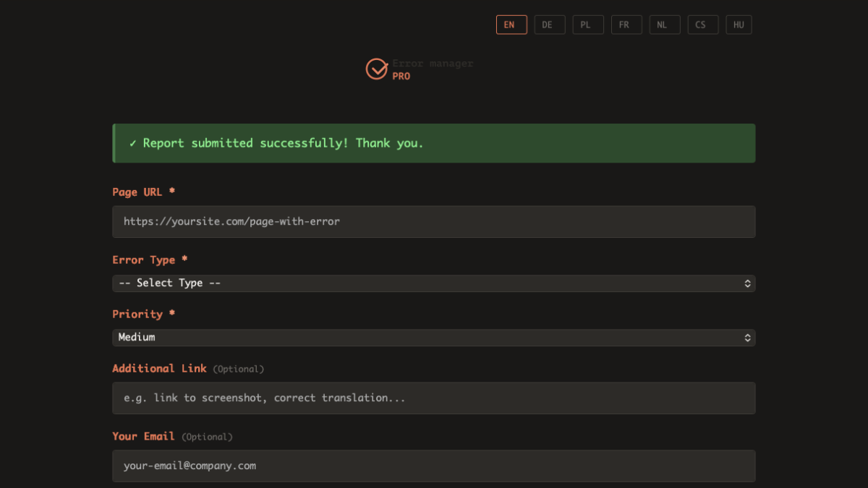Switch language to FR

626,24
